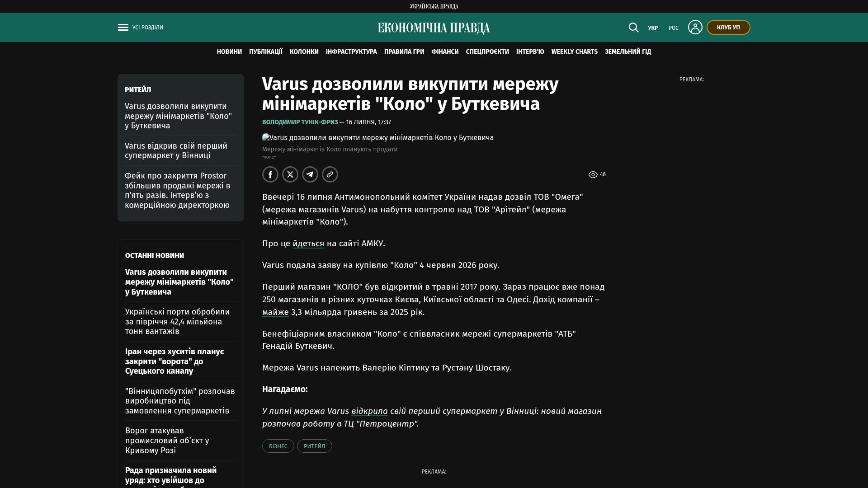Share article on Facebook
The height and width of the screenshot is (488, 868).
[x=270, y=174]
